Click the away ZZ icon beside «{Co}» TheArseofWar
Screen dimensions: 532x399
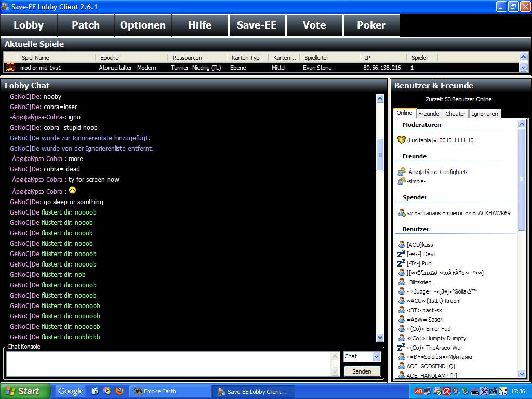[401, 348]
